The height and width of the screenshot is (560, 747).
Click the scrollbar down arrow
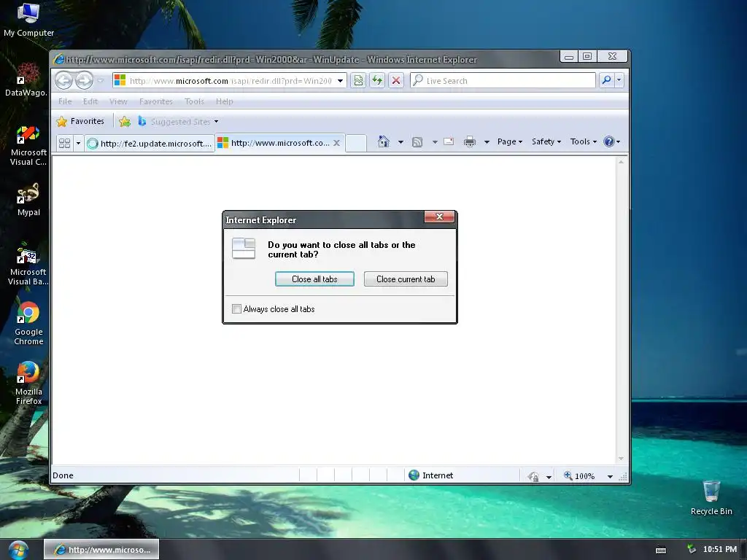tap(621, 459)
